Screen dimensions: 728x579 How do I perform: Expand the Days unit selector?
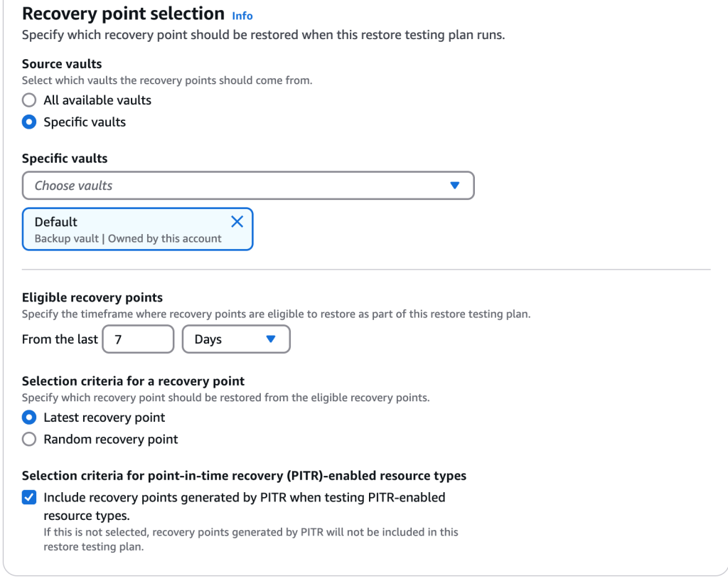tap(235, 339)
